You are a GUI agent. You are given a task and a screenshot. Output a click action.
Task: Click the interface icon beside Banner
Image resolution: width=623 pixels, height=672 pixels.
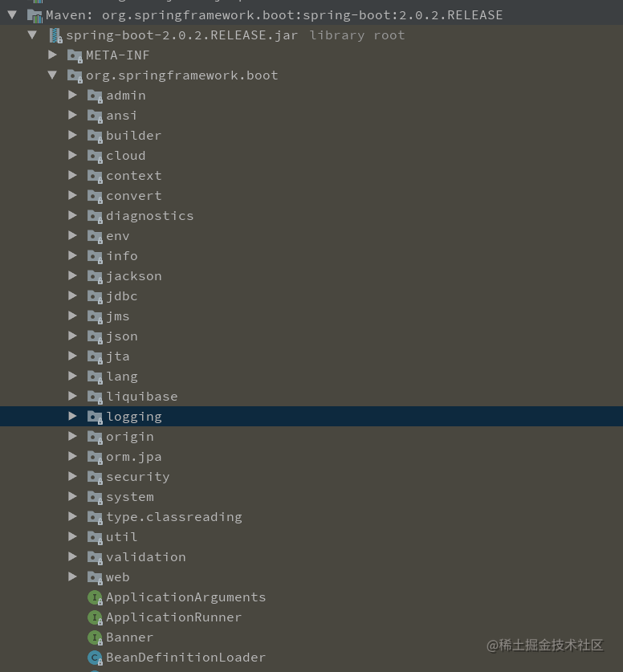[x=95, y=637]
